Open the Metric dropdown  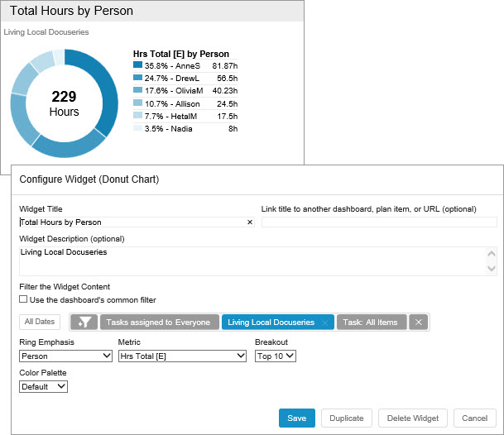182,356
